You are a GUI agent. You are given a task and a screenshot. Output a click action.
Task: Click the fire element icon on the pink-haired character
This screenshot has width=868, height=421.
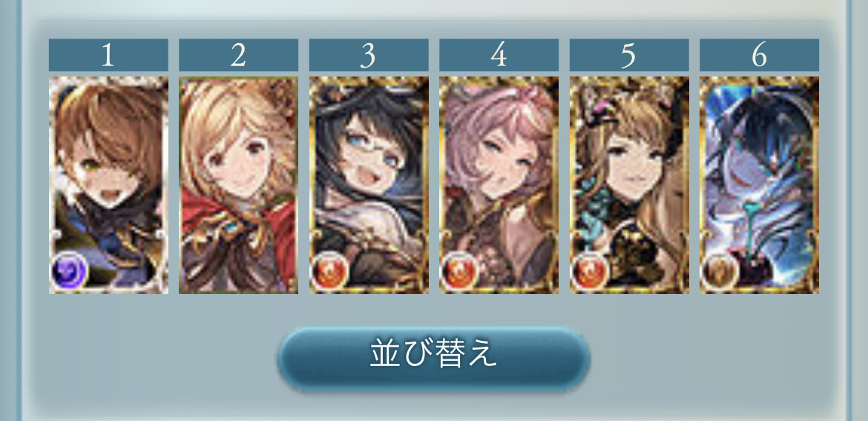[459, 272]
